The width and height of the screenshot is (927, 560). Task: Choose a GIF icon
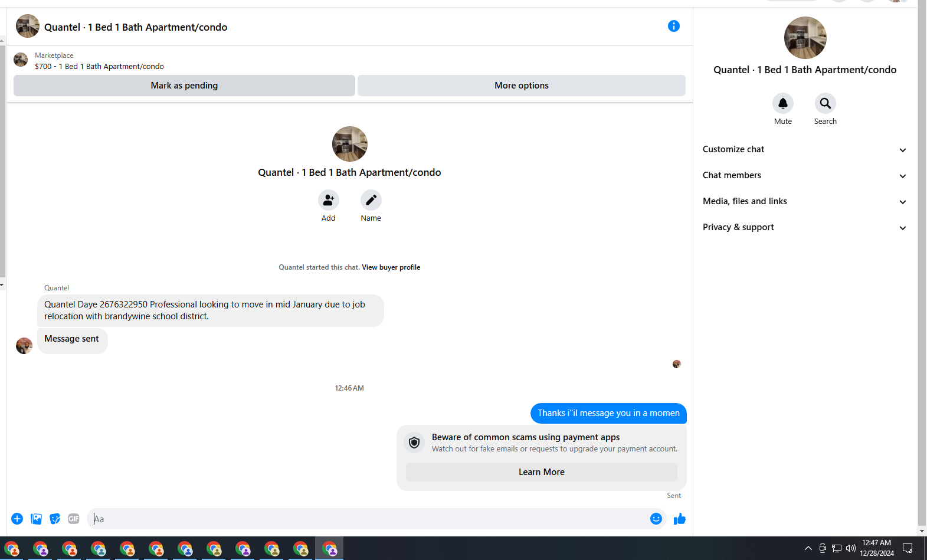[x=74, y=519]
